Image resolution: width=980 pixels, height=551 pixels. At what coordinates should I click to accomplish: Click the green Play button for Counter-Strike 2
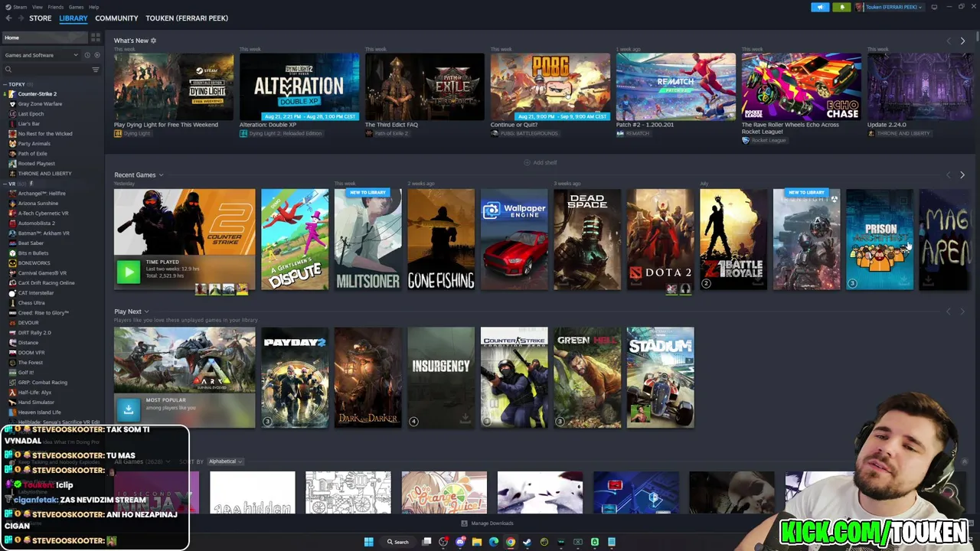129,272
